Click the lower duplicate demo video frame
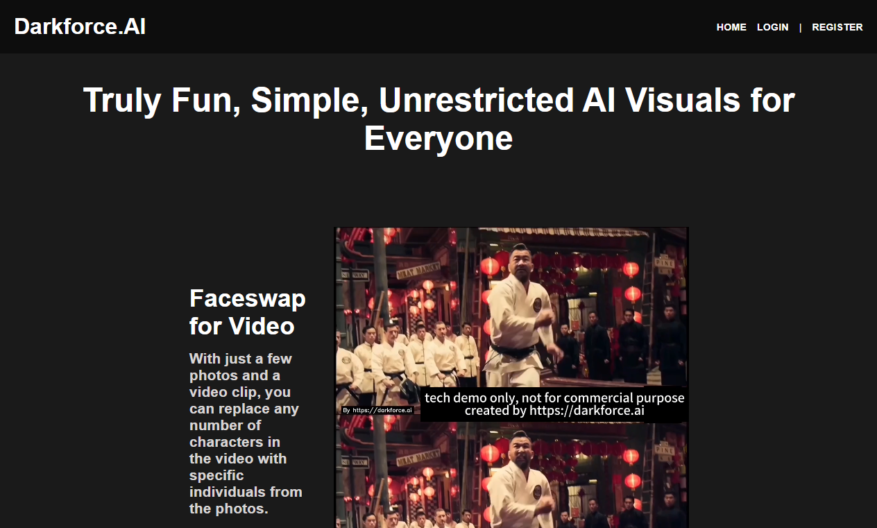 [511, 475]
